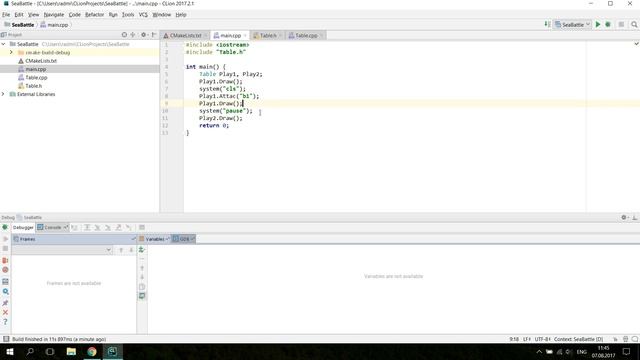640x360 pixels.
Task: Click the Restore Layout icon in debug sidebar
Action: 5,282
